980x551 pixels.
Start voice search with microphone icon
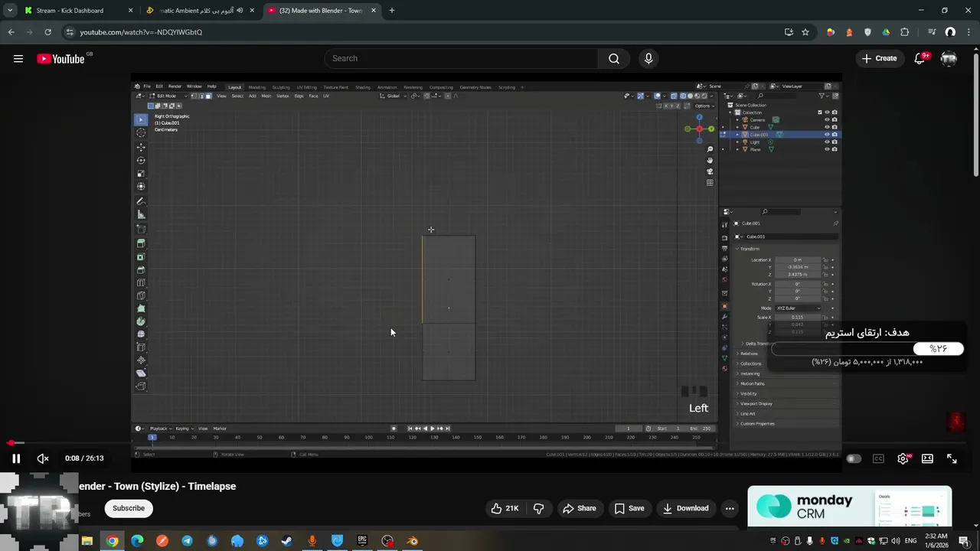(648, 58)
